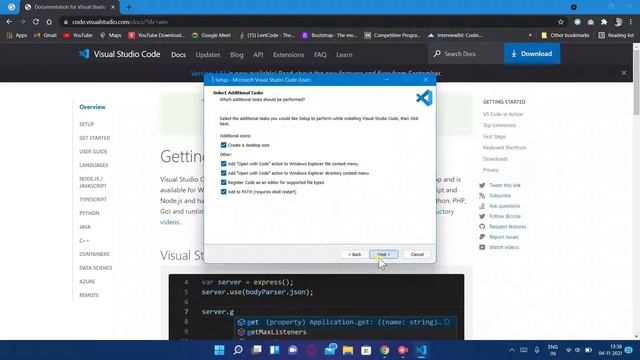Click the Request features GitHub icon

pos(482,227)
